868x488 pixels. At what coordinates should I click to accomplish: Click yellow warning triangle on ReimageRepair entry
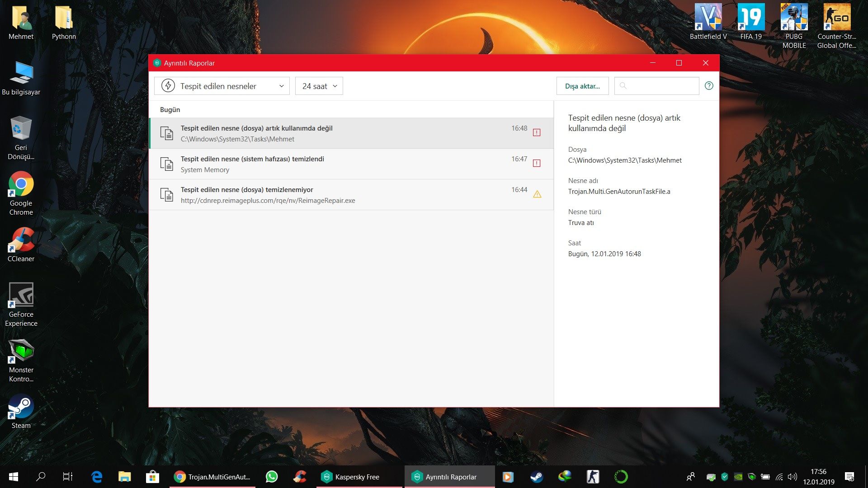pos(537,194)
